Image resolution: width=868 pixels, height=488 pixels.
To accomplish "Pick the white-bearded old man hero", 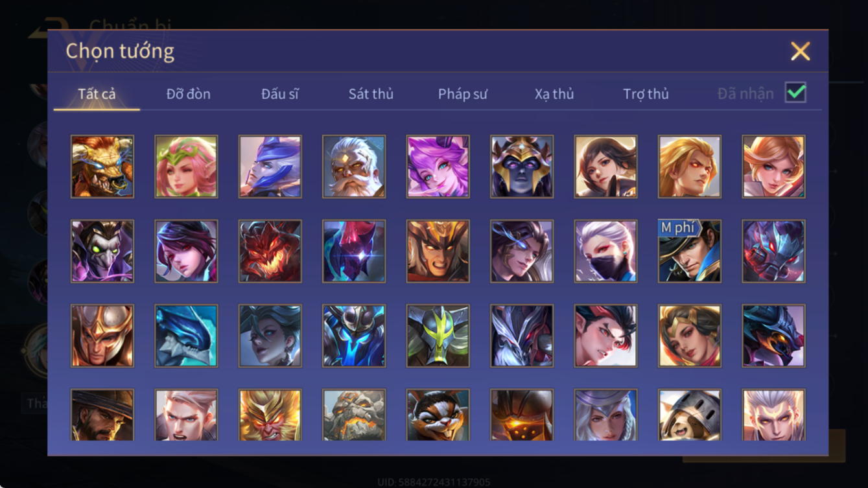I will click(354, 167).
